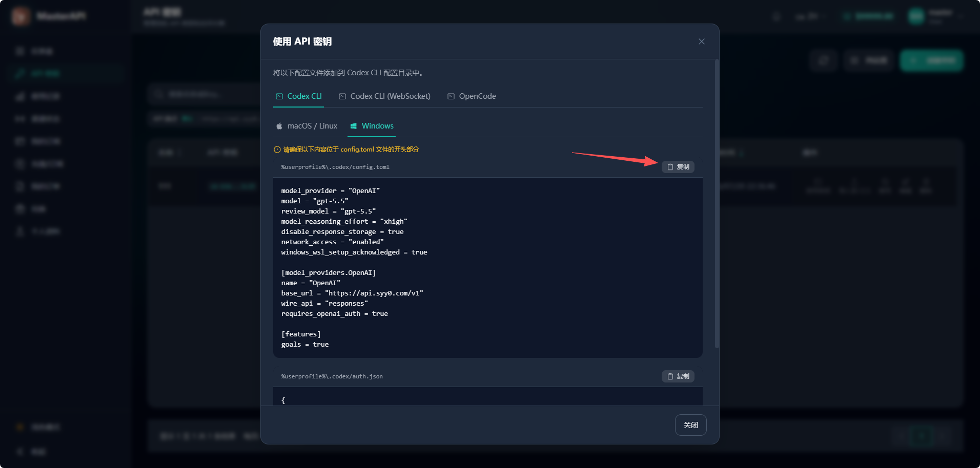Click the line review_model = "gpt-5.5"
980x468 pixels.
pos(329,211)
